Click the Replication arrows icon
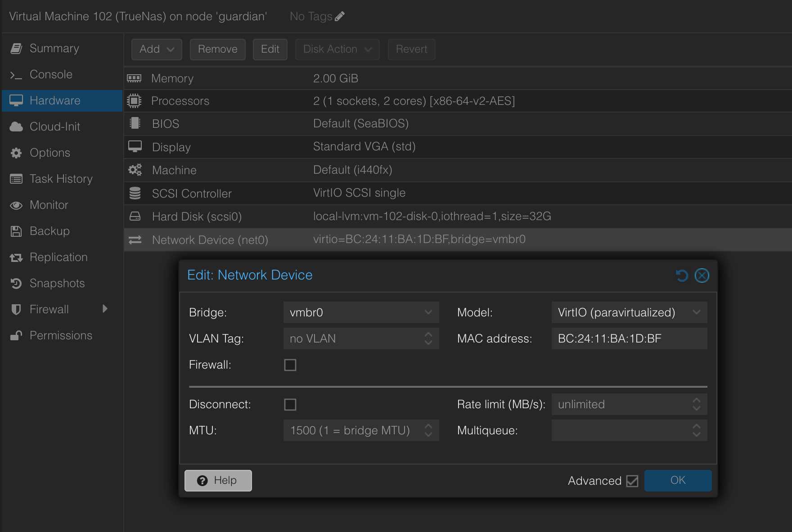This screenshot has height=532, width=792. pyautogui.click(x=16, y=257)
